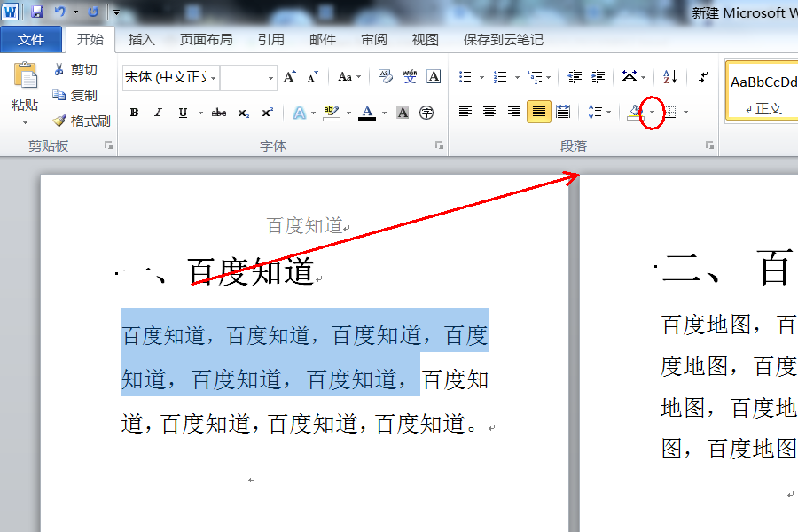Open Font (字体) dialog launcher
The height and width of the screenshot is (532, 798).
(x=439, y=145)
